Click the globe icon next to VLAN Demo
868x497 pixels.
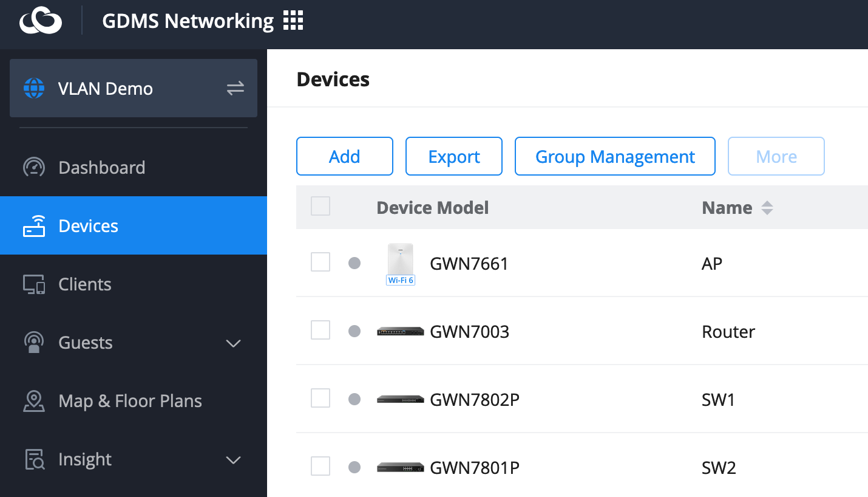pos(34,88)
